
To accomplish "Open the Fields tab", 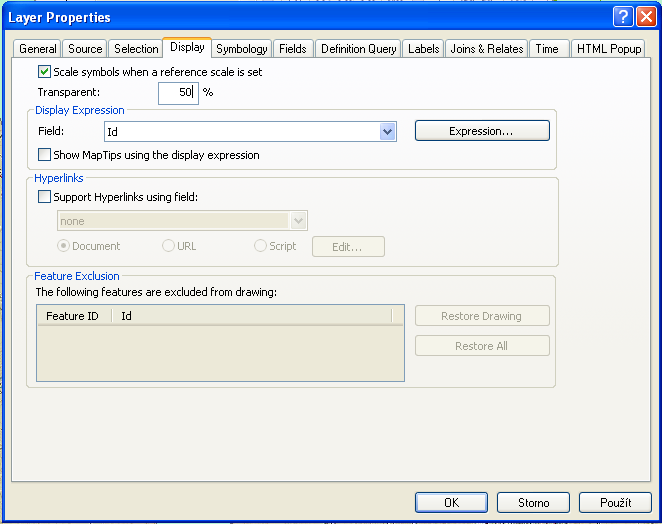I will pyautogui.click(x=293, y=49).
